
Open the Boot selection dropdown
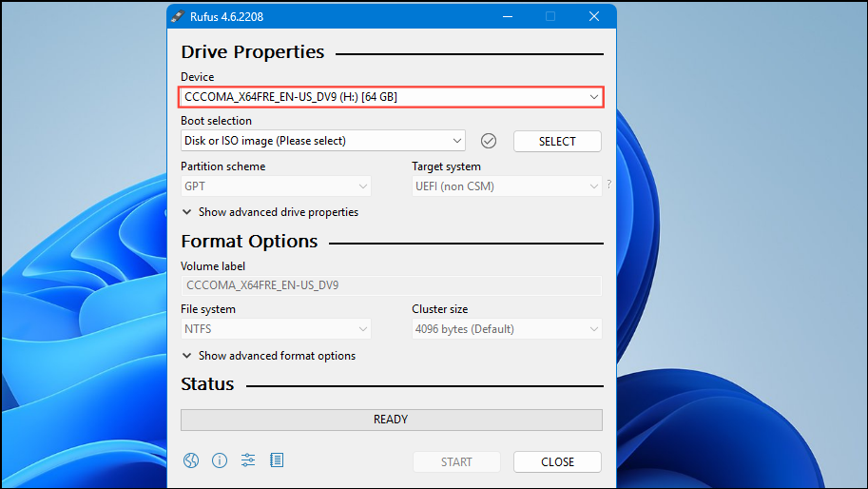322,141
